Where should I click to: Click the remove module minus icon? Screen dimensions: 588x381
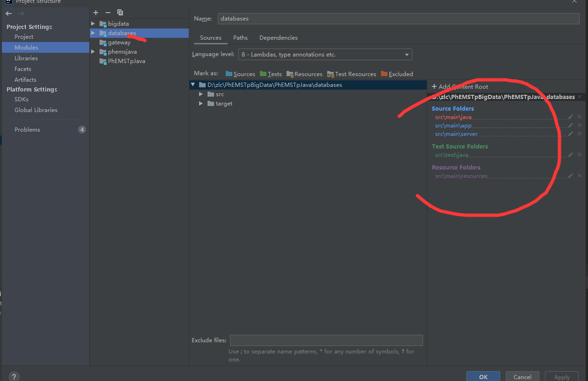point(108,13)
